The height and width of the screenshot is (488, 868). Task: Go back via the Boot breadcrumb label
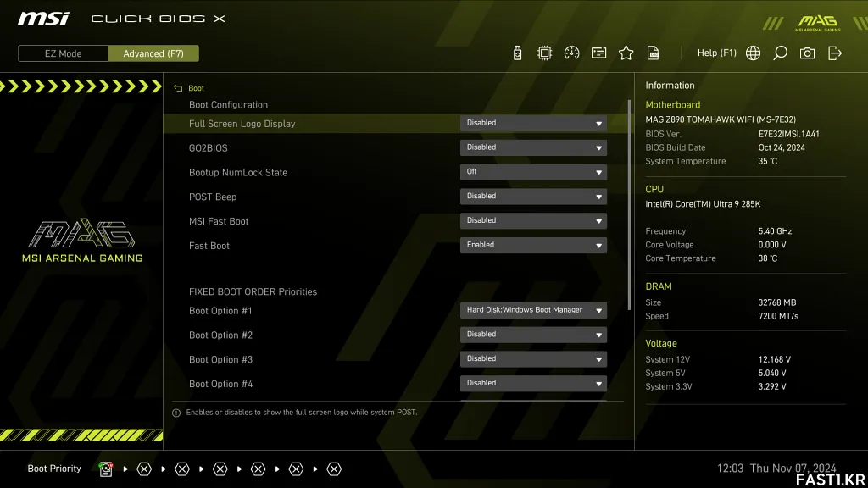pyautogui.click(x=196, y=88)
